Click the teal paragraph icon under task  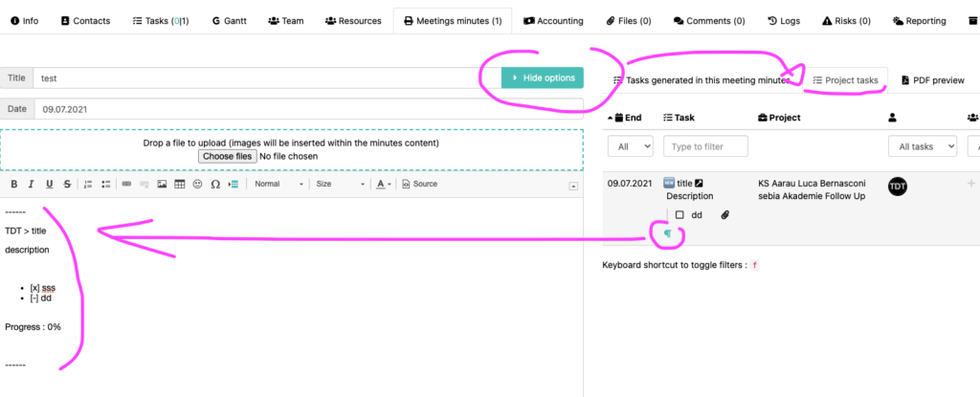[x=667, y=233]
